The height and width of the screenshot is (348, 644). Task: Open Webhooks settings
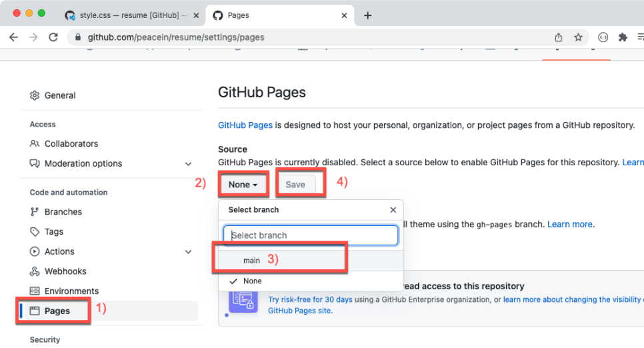point(65,271)
